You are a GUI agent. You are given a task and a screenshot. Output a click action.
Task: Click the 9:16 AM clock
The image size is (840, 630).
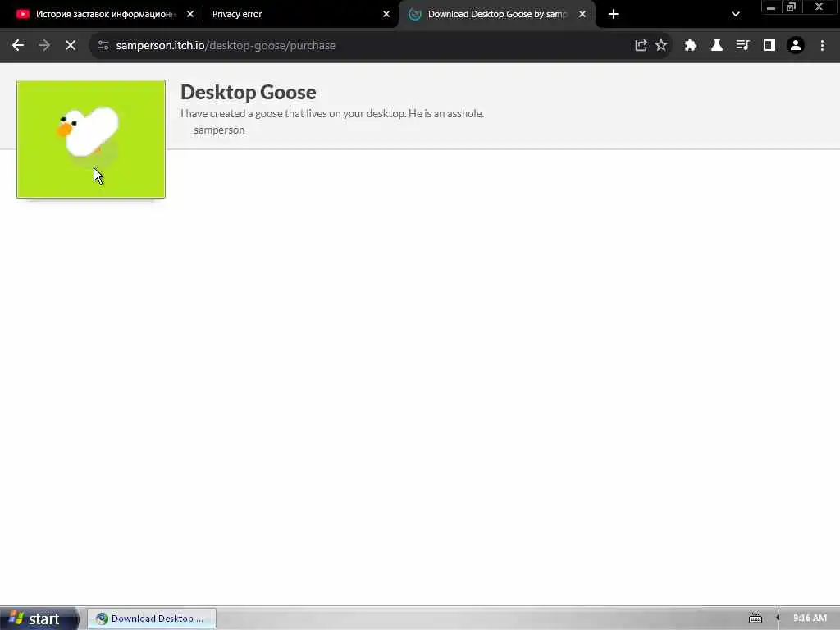click(x=810, y=619)
